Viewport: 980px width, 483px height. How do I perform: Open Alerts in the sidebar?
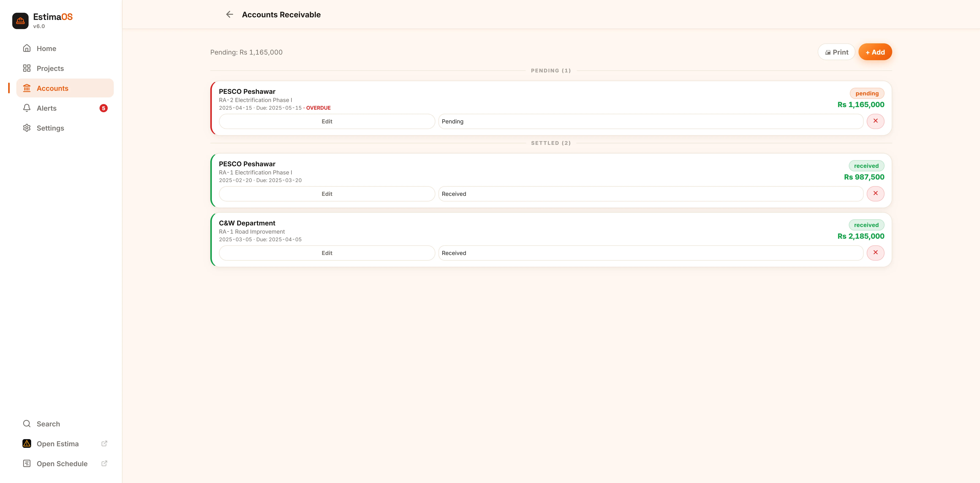65,108
